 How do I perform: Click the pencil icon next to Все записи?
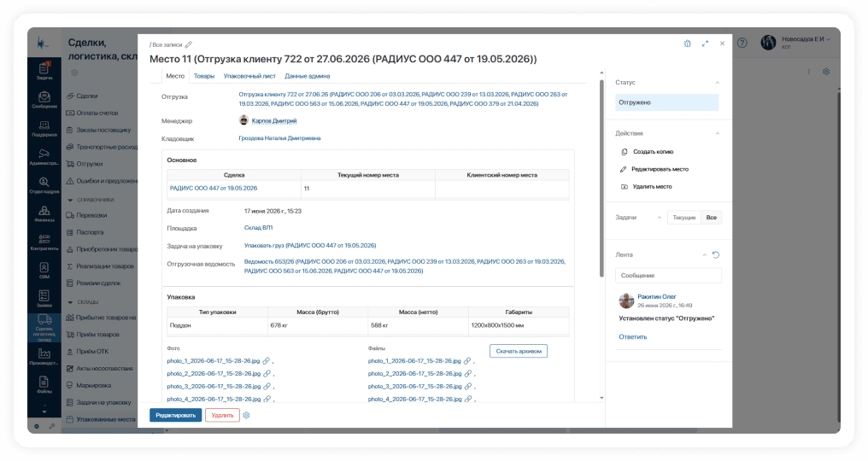(x=188, y=45)
